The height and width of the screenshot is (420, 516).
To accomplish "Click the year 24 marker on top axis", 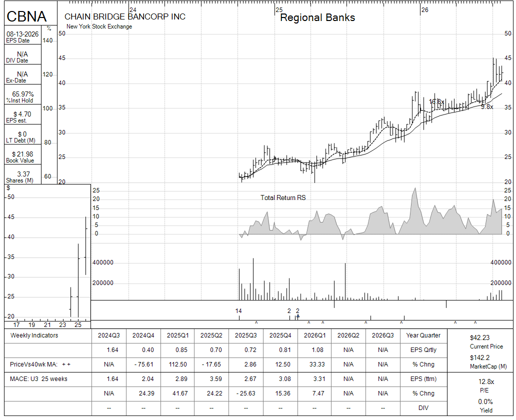I will (132, 10).
